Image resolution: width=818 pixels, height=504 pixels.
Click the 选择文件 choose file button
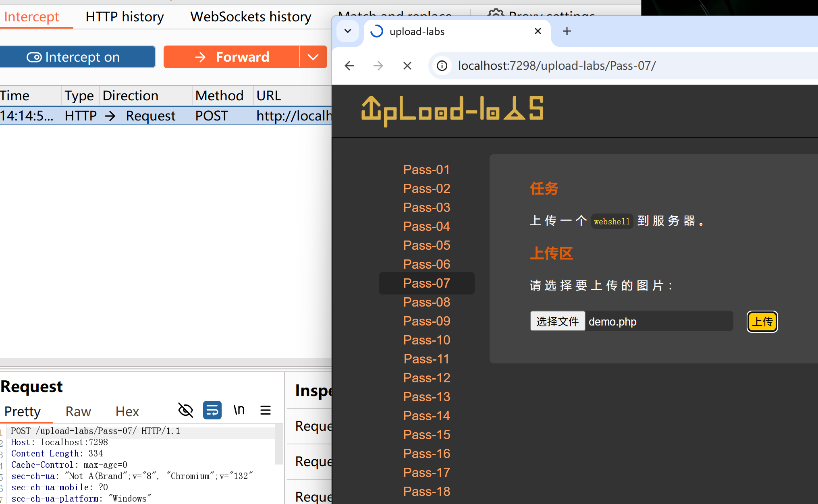557,321
